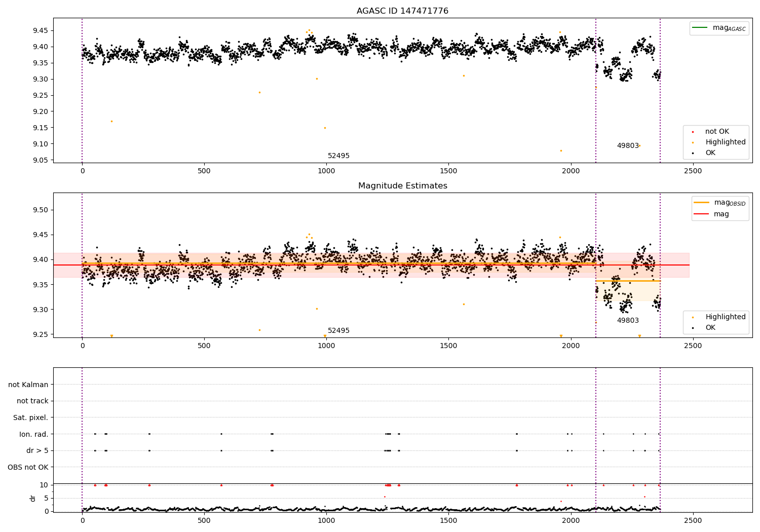760x532 pixels.
Task: Click the 'Sat. pixel.' axis label
Action: click(30, 418)
